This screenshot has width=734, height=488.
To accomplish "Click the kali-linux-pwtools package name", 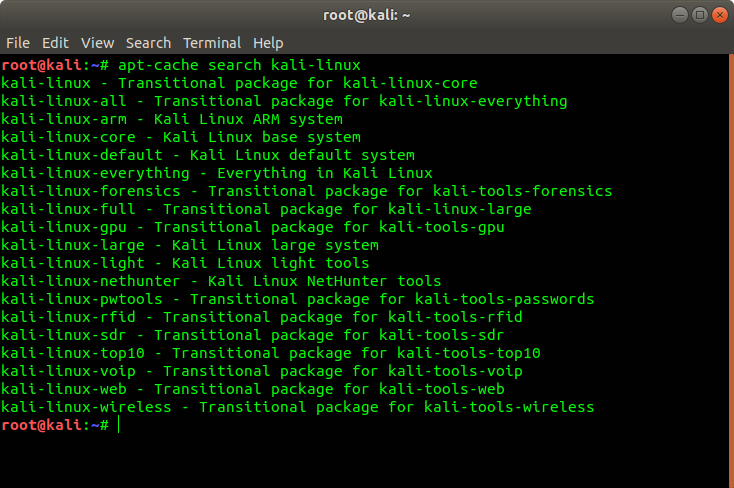I will 81,299.
